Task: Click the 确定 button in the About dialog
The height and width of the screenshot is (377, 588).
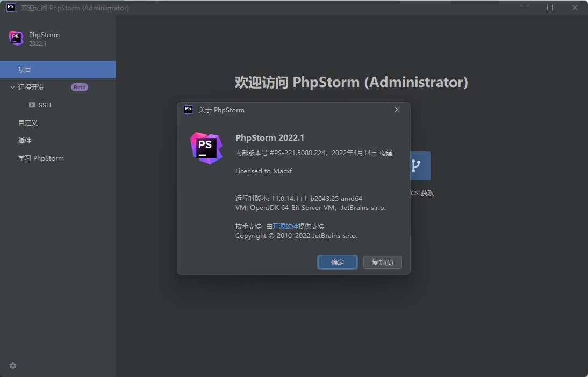Action: coord(337,262)
